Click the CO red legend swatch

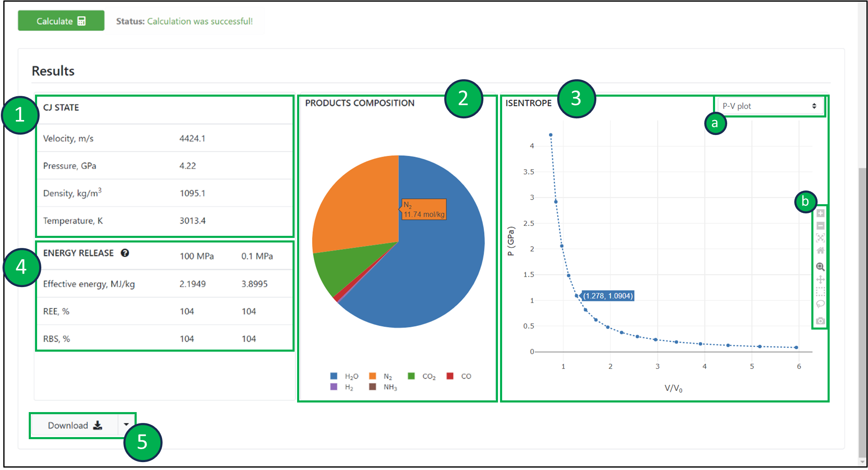pyautogui.click(x=450, y=376)
